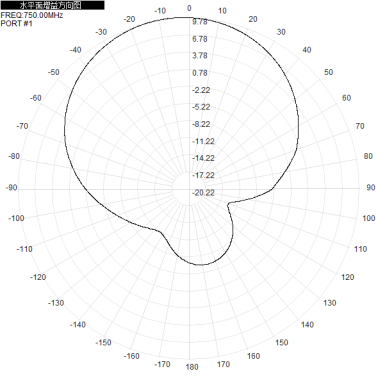Select the -90 degree angle label
Viewport: 378px width, 378px height.
11,187
